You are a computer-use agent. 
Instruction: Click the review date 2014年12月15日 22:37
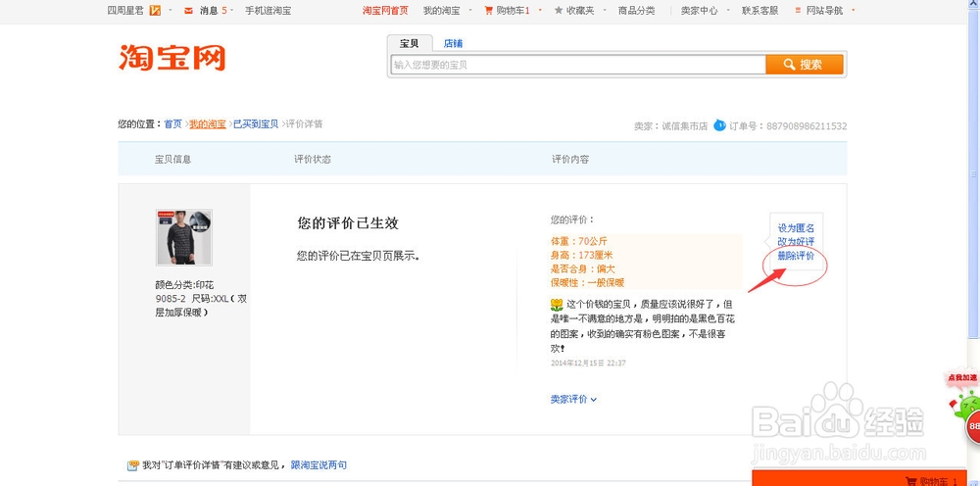pos(588,363)
